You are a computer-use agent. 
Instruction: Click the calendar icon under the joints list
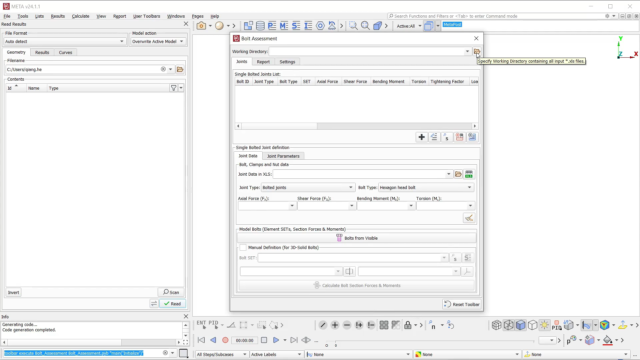(x=459, y=137)
